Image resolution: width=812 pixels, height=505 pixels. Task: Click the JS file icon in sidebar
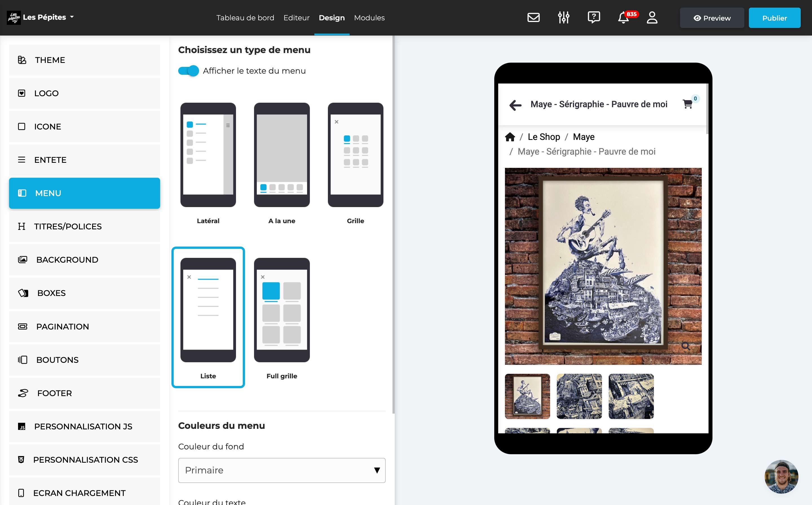coord(22,427)
